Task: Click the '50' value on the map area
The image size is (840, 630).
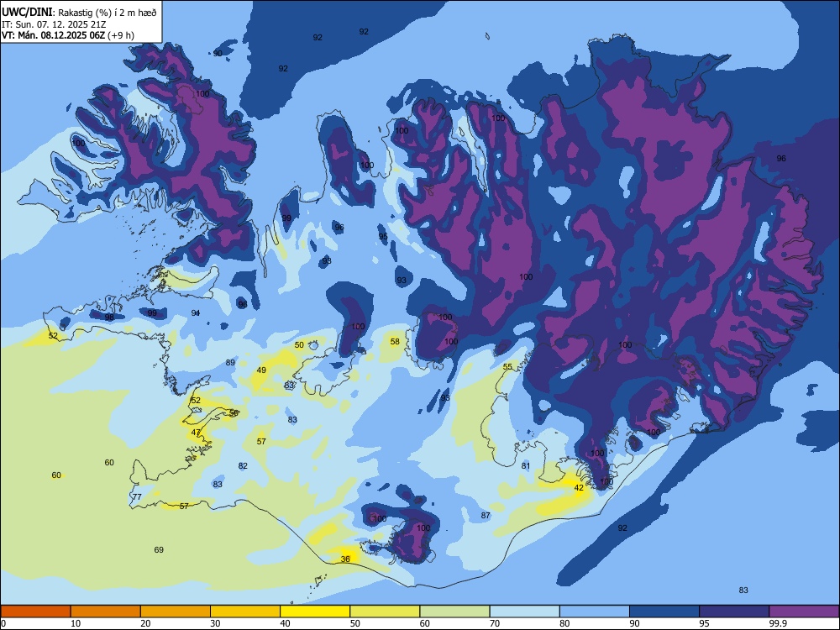Action: click(x=299, y=344)
